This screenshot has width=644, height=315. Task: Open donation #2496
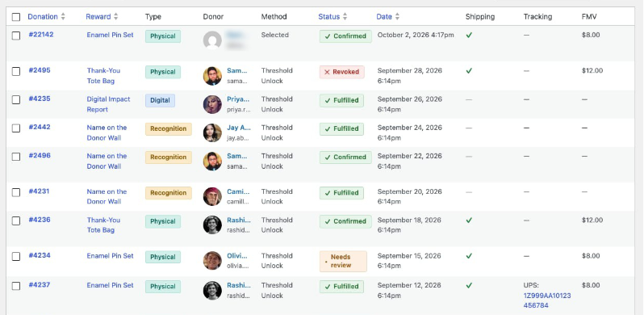pos(40,155)
